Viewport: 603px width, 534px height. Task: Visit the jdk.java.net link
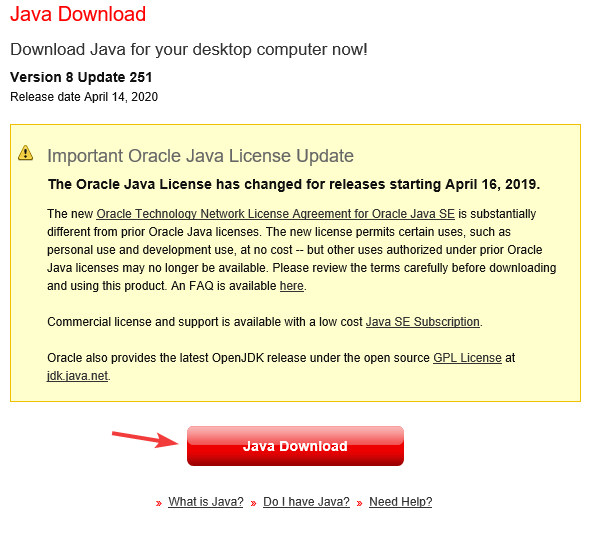pos(77,376)
